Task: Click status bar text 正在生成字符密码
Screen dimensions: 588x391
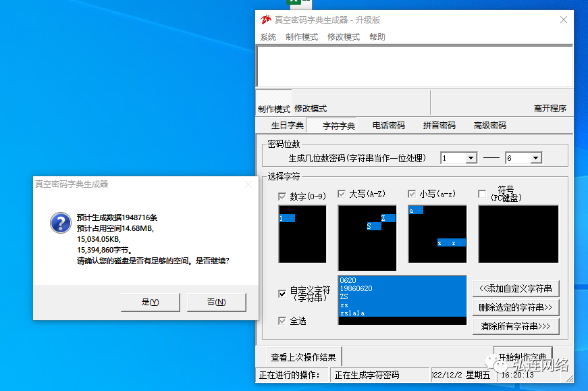Action: click(x=367, y=375)
